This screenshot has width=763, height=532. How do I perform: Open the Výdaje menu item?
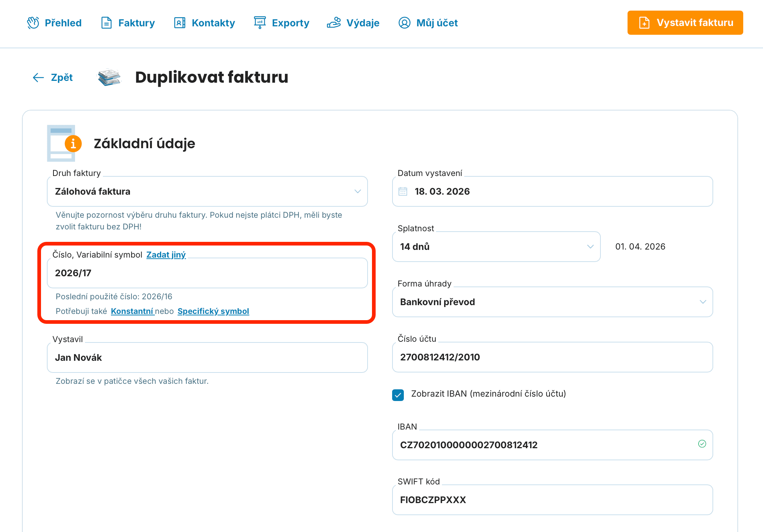[353, 23]
